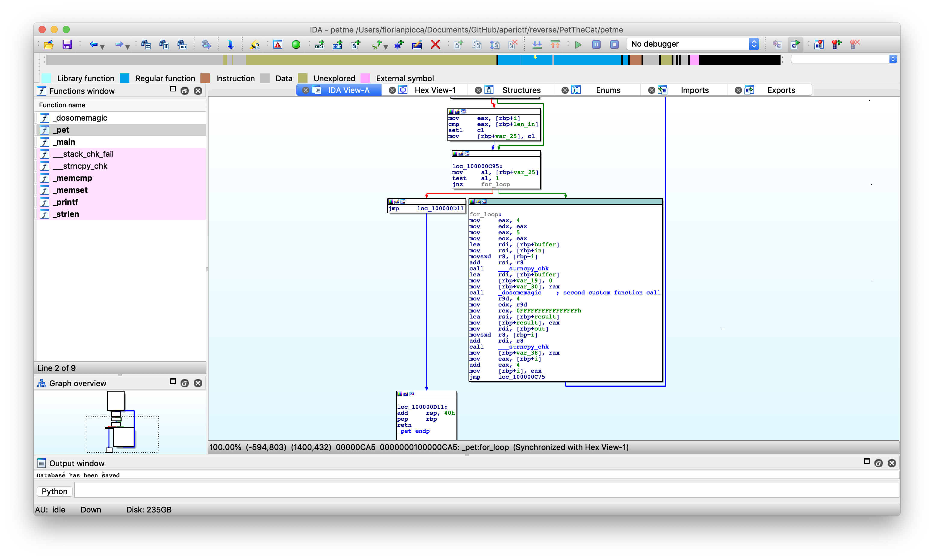The width and height of the screenshot is (934, 560).
Task: Click the breakpoint list icon
Action: tap(818, 45)
